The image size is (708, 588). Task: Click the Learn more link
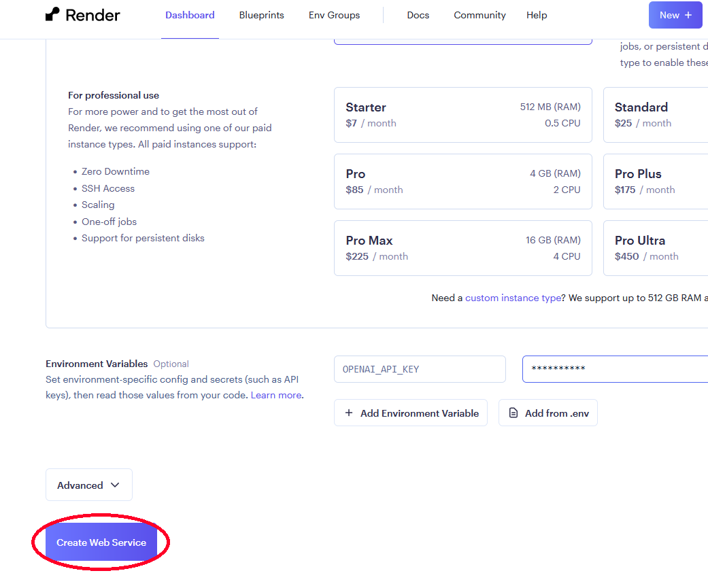click(x=275, y=394)
